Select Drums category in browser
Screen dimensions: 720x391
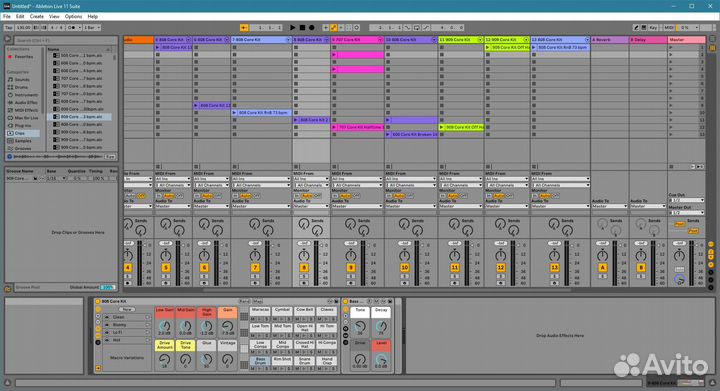click(x=21, y=87)
